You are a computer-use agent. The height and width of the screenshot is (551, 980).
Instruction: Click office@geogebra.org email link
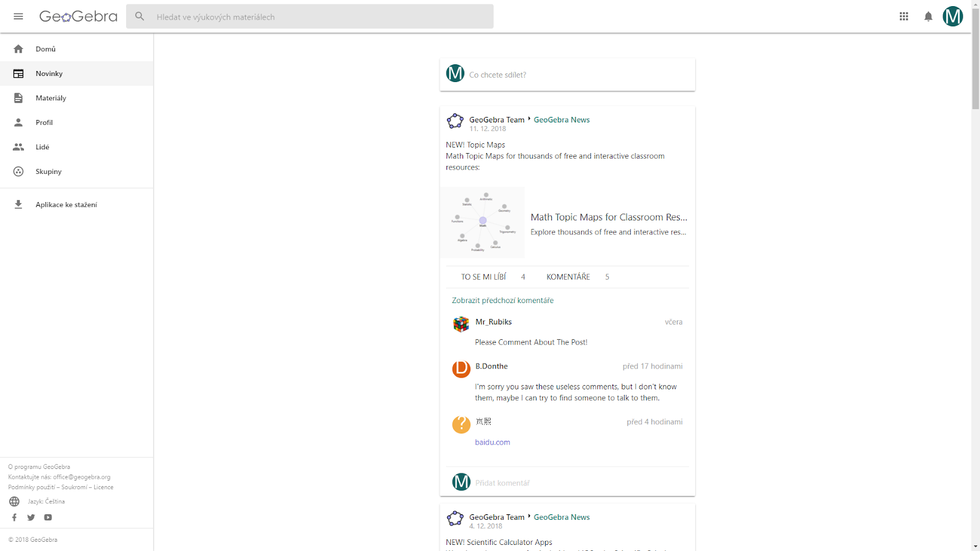81,477
